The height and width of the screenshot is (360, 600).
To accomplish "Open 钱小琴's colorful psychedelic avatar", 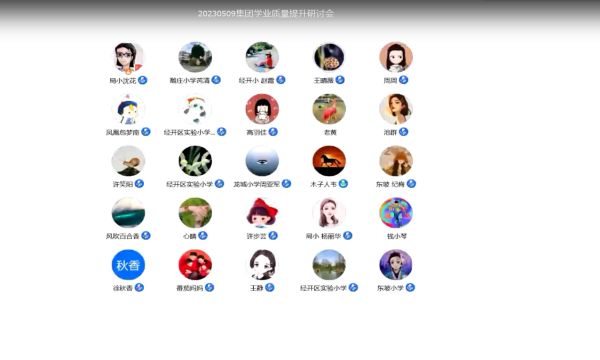I will point(396,213).
